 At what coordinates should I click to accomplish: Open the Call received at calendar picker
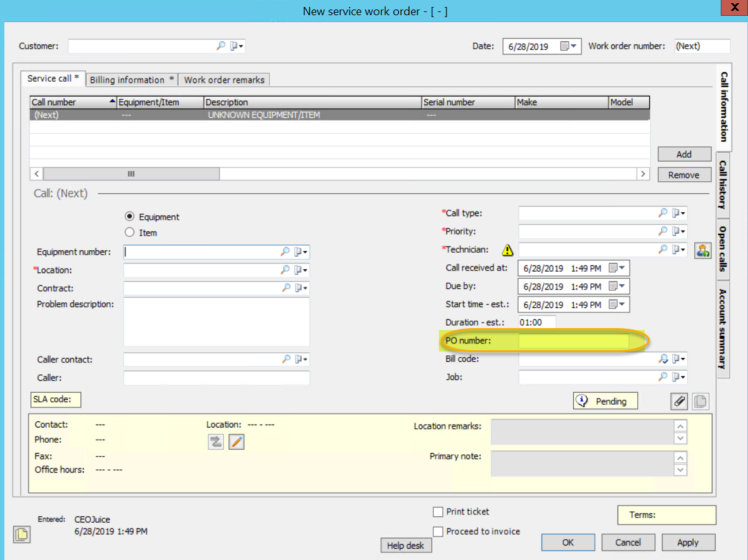click(x=618, y=268)
